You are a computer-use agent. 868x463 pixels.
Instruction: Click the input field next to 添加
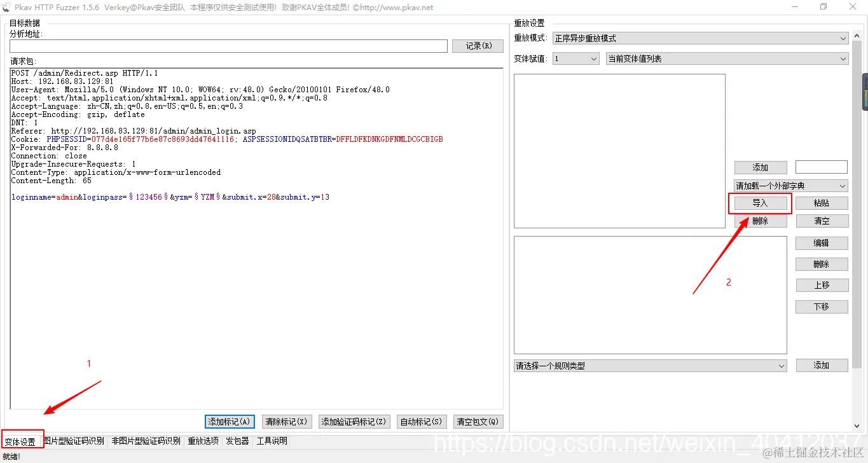pos(822,167)
